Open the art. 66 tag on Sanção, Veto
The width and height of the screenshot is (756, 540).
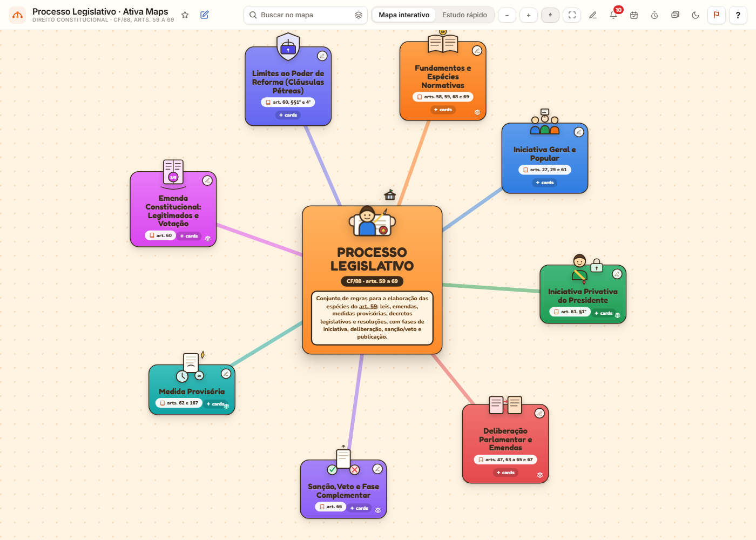point(331,507)
